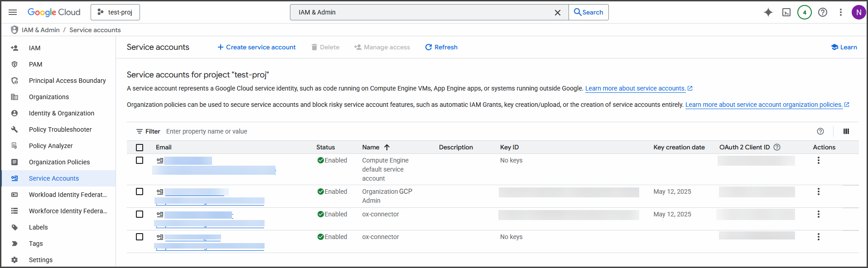This screenshot has height=268, width=868.
Task: Activate the Cloud Shell terminal icon
Action: [x=786, y=12]
